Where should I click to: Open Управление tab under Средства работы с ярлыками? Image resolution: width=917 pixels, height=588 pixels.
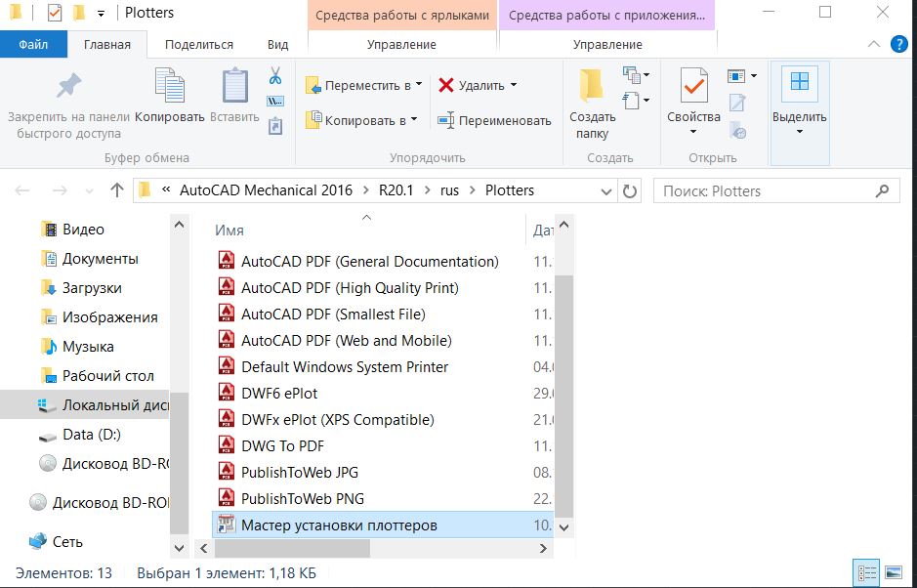coord(401,45)
